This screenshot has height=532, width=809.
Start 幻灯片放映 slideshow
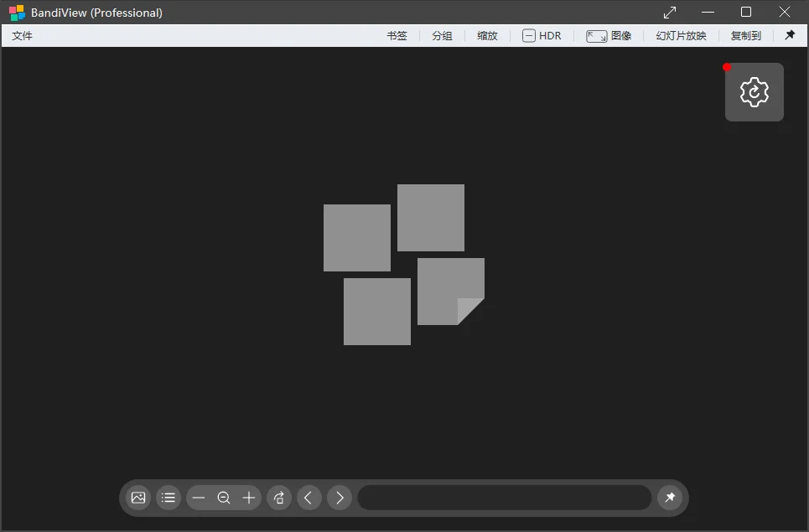coord(681,35)
